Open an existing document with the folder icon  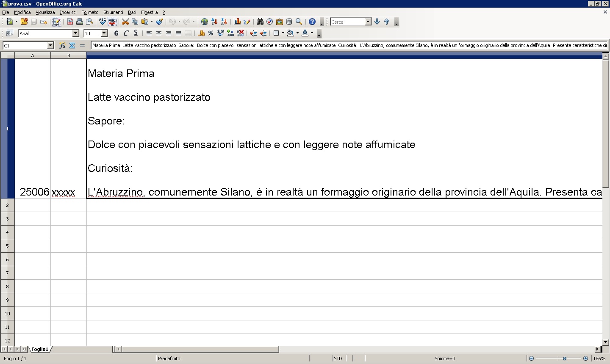click(24, 22)
